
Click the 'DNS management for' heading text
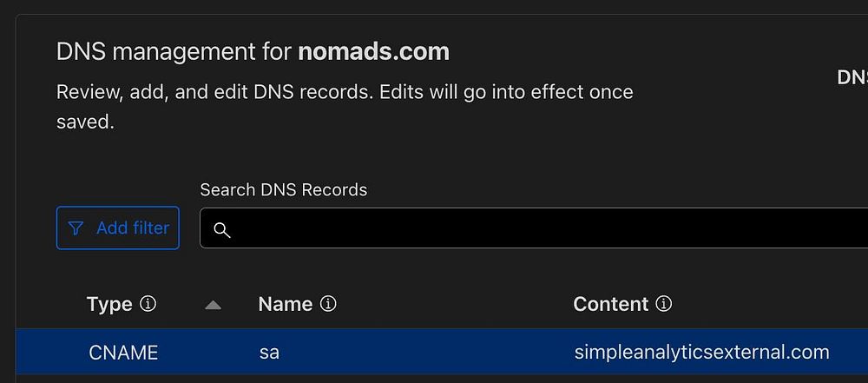click(174, 52)
